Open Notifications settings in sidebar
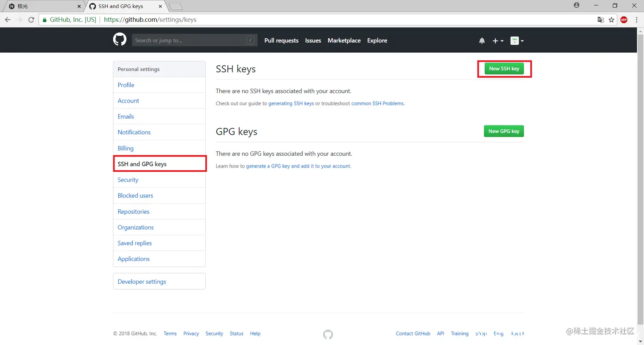Screen dimensions: 644x345 pos(159,132)
